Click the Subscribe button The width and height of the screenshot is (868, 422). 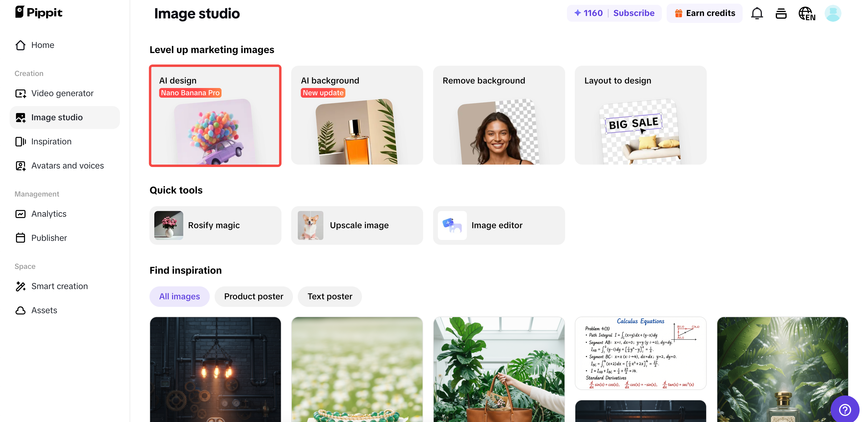[634, 13]
